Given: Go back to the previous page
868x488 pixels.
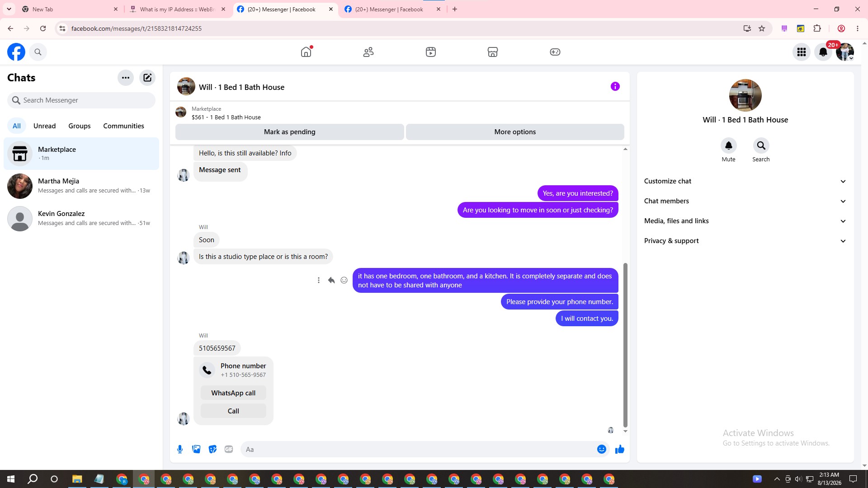Looking at the screenshot, I should [x=10, y=28].
